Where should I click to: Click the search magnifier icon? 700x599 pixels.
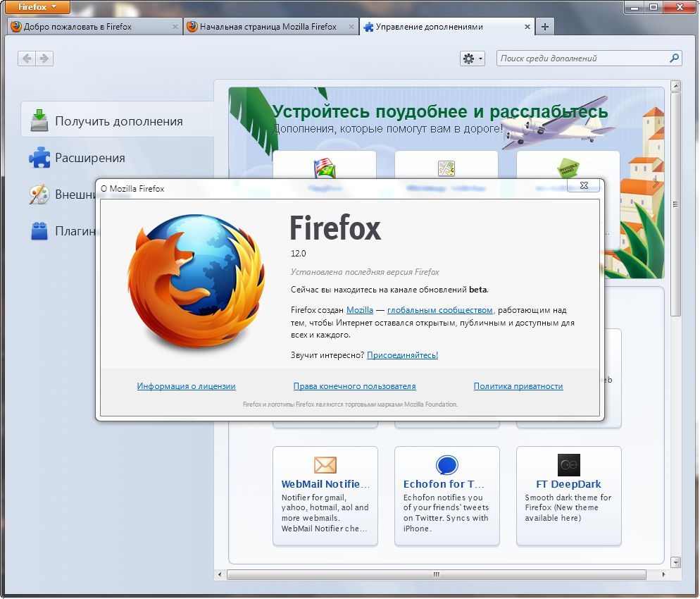674,58
